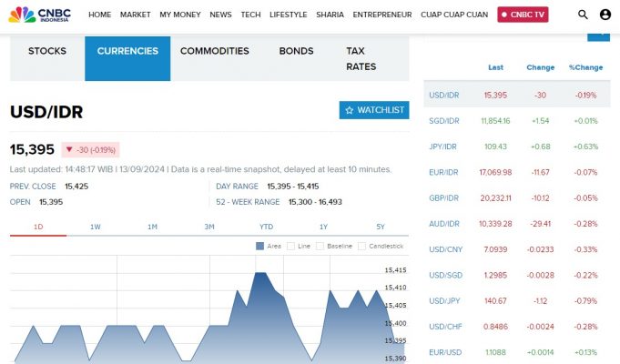Open the Tech menu item
620x364 pixels.
point(250,15)
